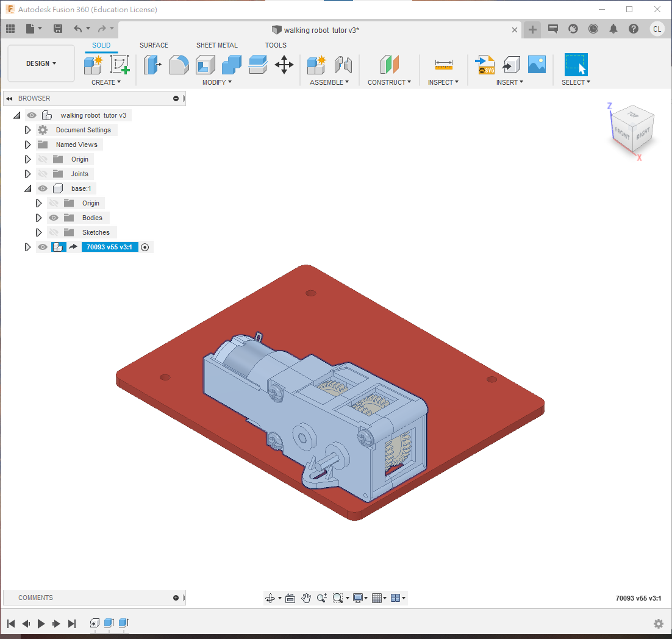Click the Pan hand icon in navigation bar
This screenshot has width=672, height=639.
coord(306,598)
